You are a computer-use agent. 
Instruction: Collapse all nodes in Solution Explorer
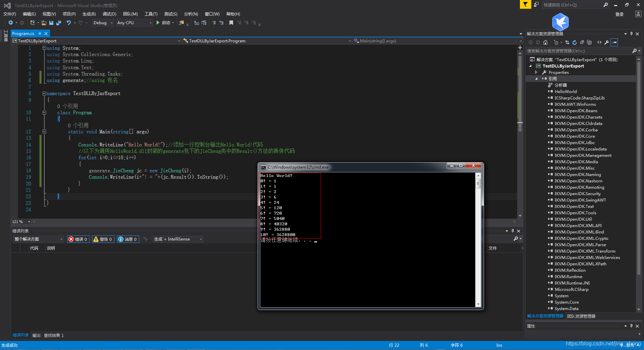[x=582, y=42]
